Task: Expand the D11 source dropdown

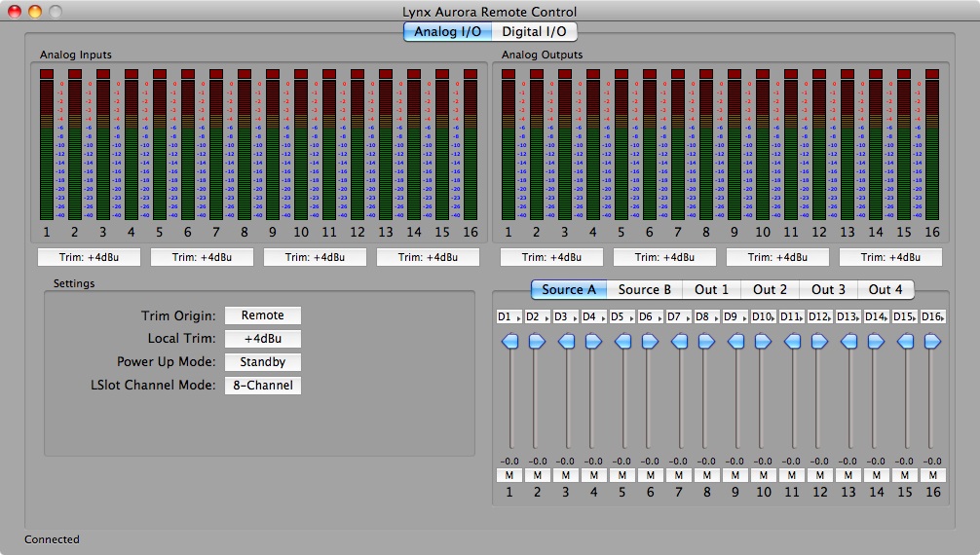Action: coord(791,316)
